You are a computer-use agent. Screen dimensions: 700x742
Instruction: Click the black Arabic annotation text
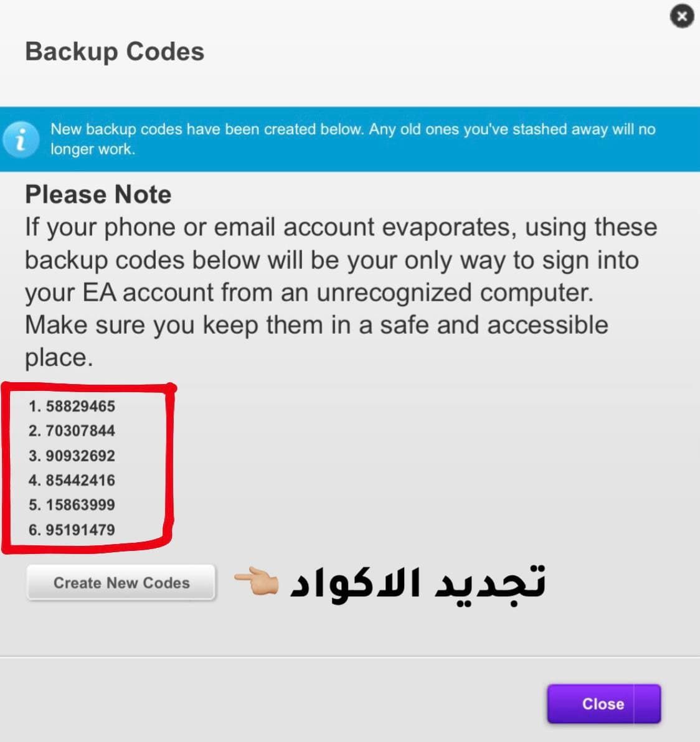pos(419,583)
